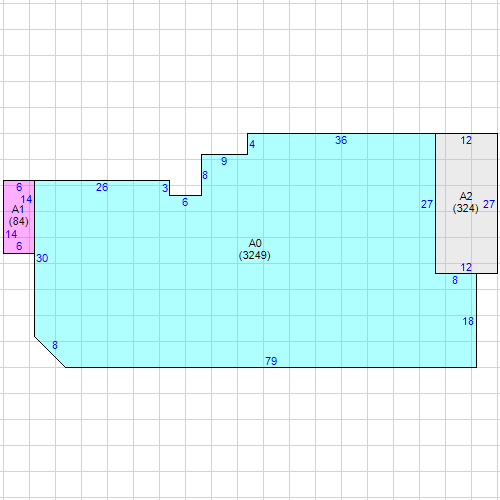Click the 12 dimension at top of A2
This screenshot has height=500, width=500.
(466, 140)
